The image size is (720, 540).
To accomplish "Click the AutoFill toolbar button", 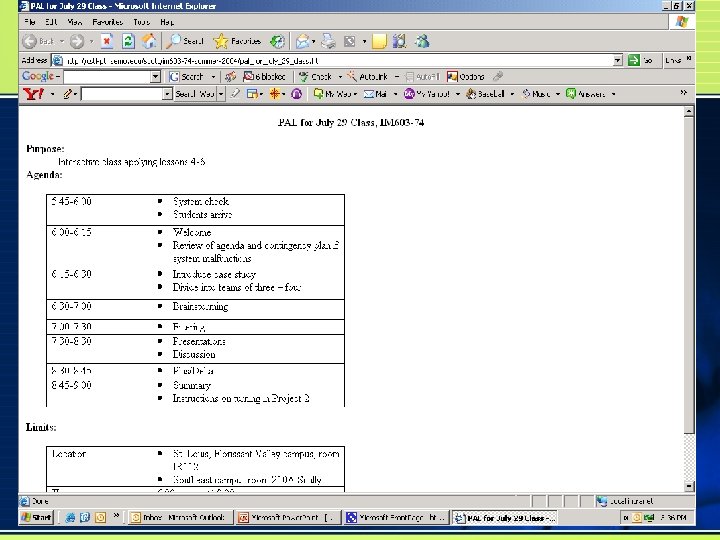I will (x=422, y=77).
